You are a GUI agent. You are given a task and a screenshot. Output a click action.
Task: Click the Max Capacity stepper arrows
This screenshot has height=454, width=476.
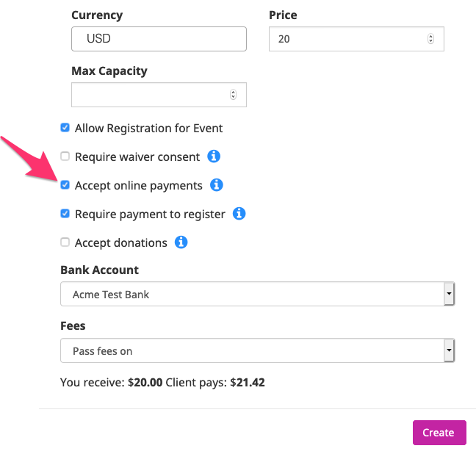click(233, 95)
